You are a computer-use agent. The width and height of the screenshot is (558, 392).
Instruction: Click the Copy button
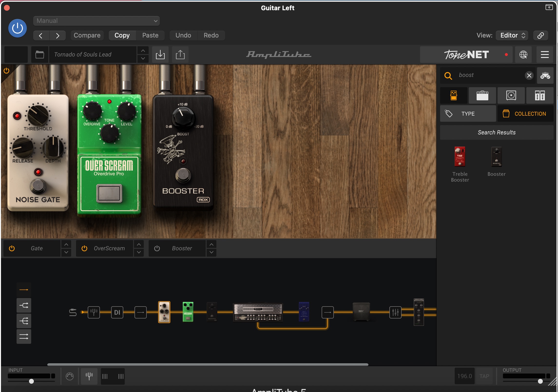pos(122,36)
